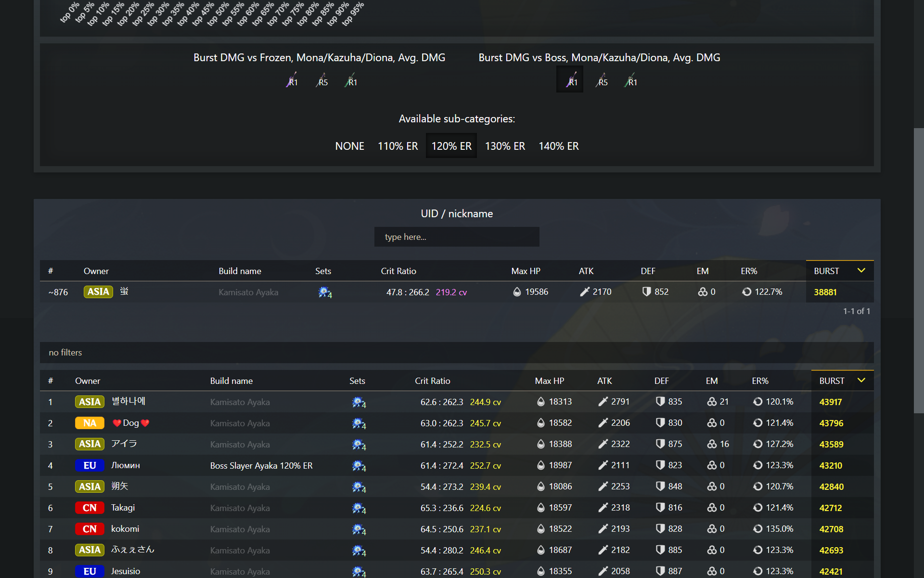This screenshot has height=578, width=924.
Task: Choose 130% ER sub-category
Action: click(505, 146)
